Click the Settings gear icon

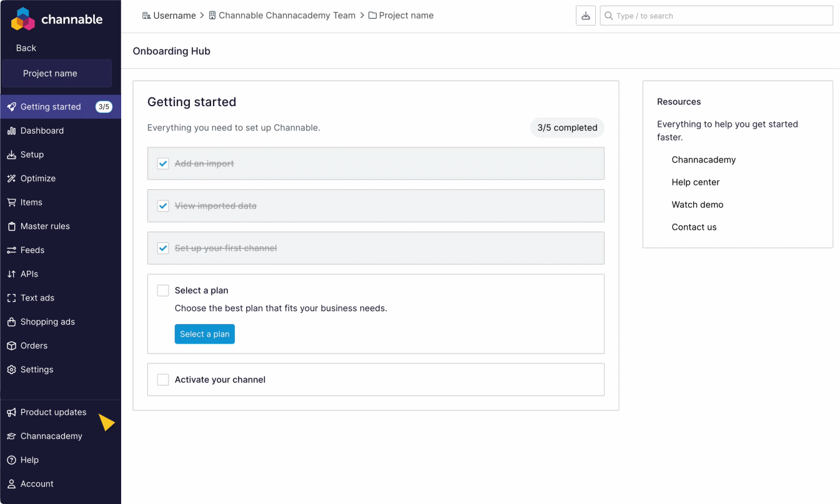(x=11, y=370)
